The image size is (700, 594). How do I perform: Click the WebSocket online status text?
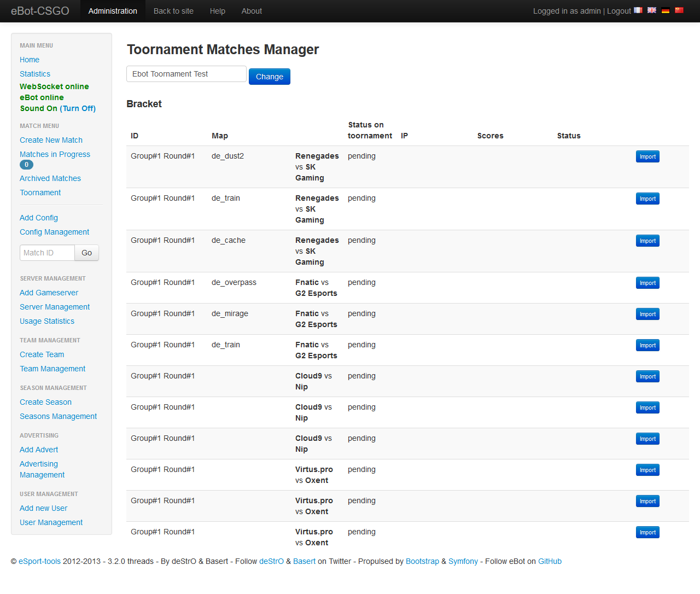54,86
